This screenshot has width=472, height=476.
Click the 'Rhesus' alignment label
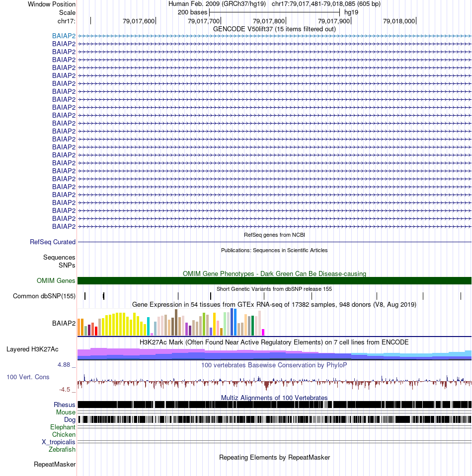click(65, 405)
